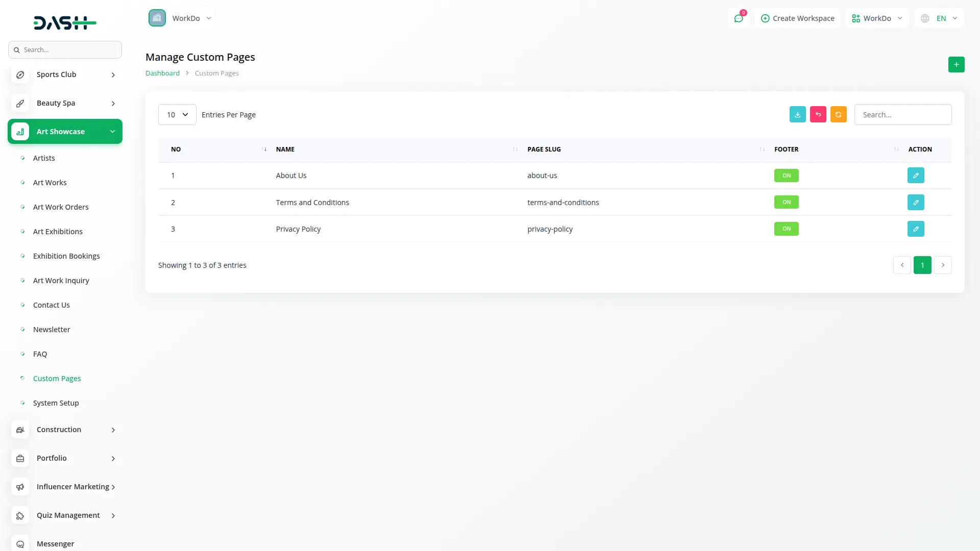Toggle footer ON for Terms and Conditions
980x551 pixels.
pyautogui.click(x=786, y=203)
